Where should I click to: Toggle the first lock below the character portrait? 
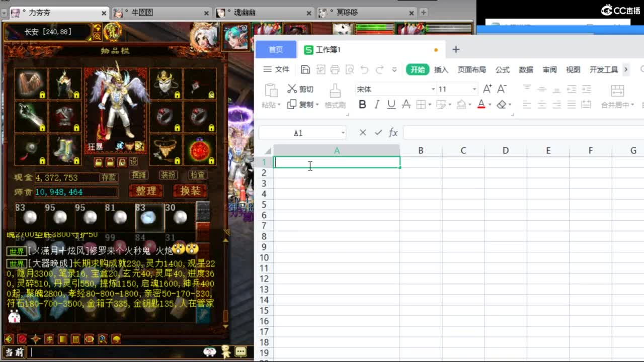coord(99,162)
